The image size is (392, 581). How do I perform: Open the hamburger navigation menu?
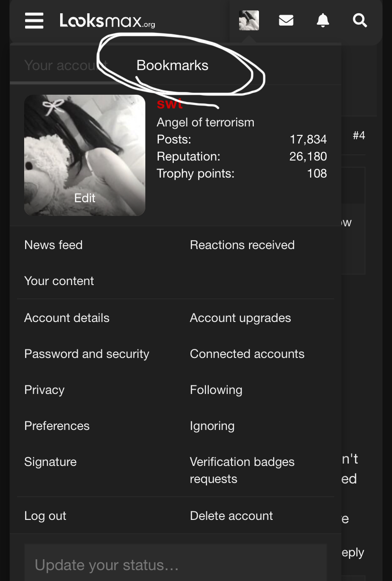(34, 21)
